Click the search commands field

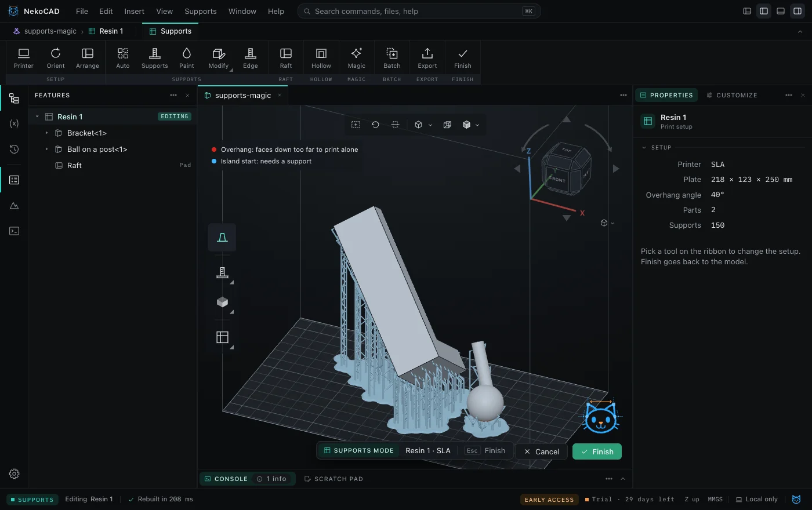[419, 11]
